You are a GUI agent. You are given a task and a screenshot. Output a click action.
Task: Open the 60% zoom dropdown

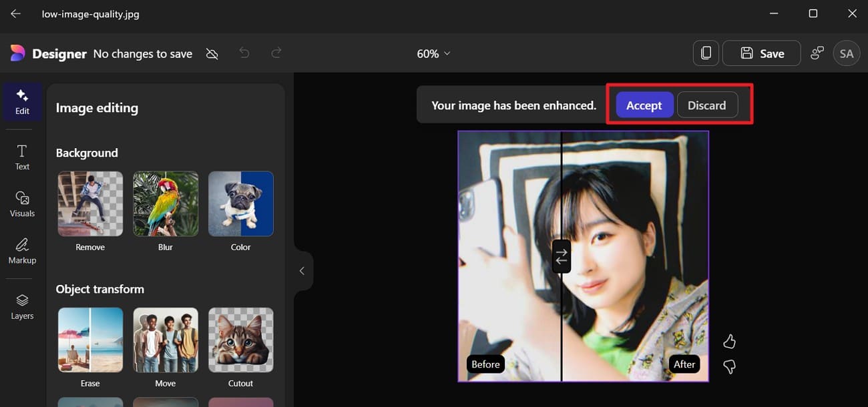(433, 53)
